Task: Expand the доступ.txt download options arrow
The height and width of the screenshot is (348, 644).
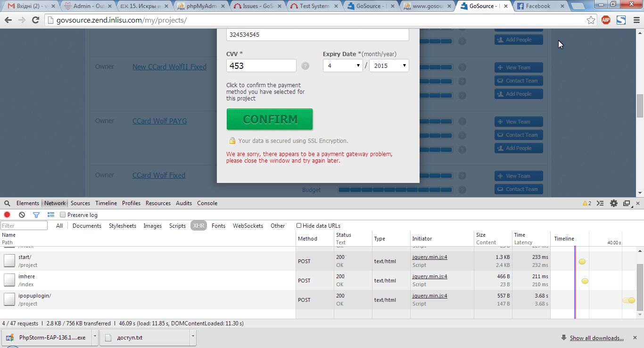Action: [193, 338]
